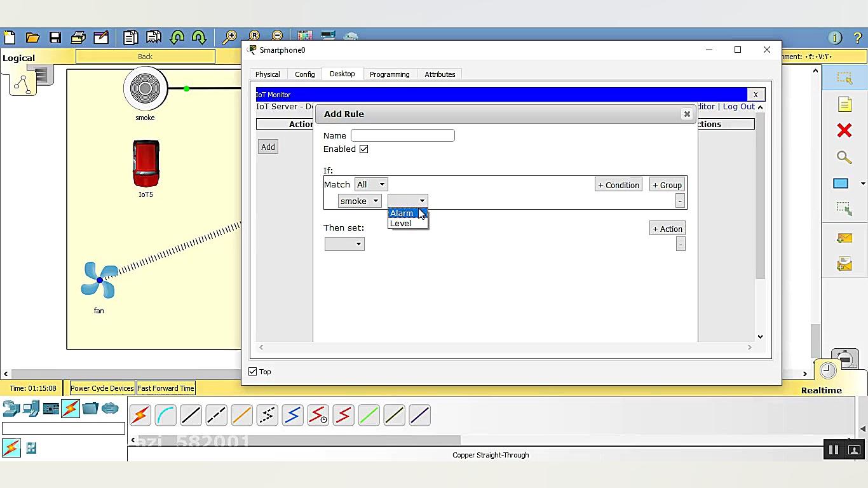Choose the Serial DCE cable with clock

click(x=318, y=416)
